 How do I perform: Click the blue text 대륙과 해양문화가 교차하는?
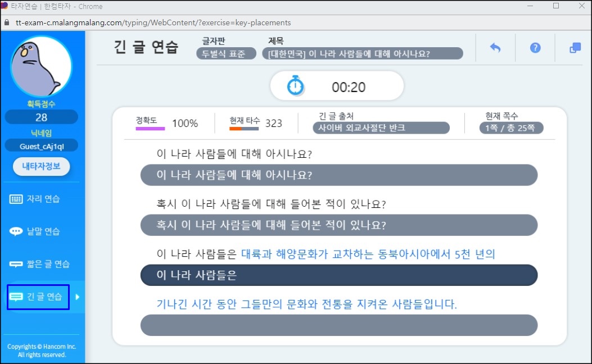368,254
